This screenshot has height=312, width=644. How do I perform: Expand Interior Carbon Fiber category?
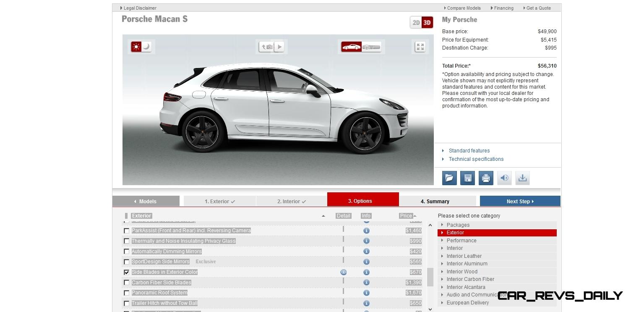(x=497, y=279)
